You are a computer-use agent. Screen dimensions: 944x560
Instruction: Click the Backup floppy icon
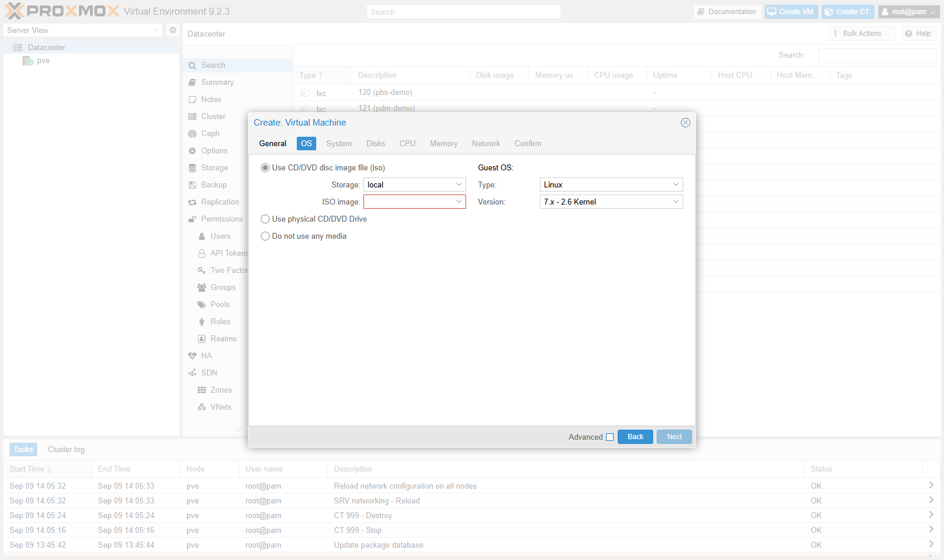[x=192, y=185]
